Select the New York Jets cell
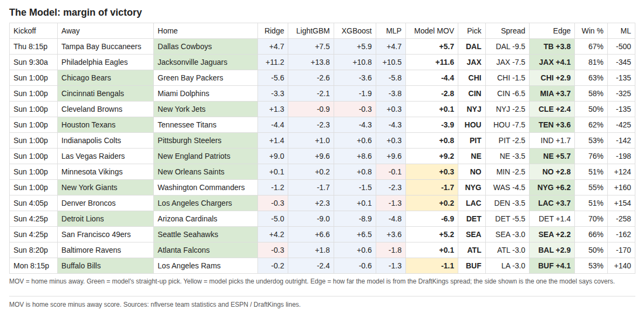The height and width of the screenshot is (317, 644). point(206,109)
